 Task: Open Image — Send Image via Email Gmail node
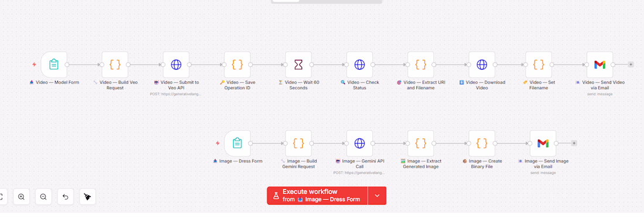tap(543, 143)
